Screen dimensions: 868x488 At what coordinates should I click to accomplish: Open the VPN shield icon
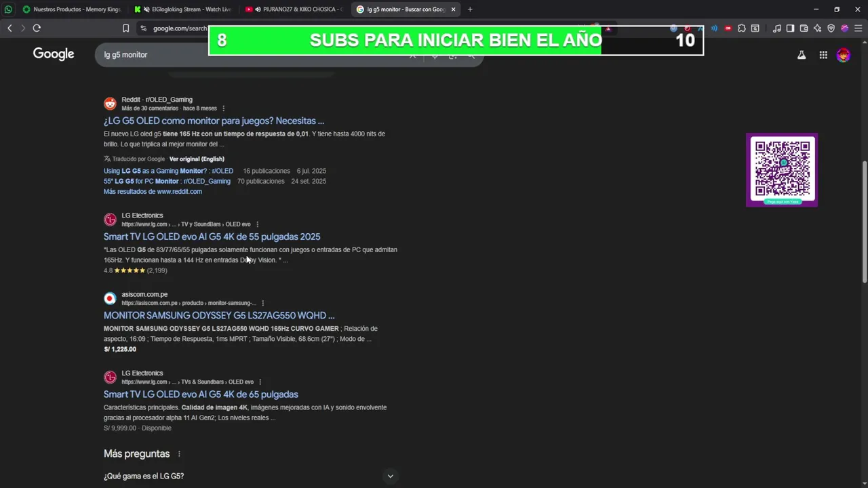coord(831,28)
